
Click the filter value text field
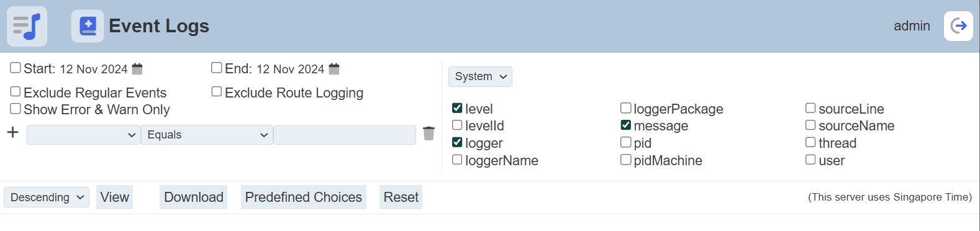345,135
